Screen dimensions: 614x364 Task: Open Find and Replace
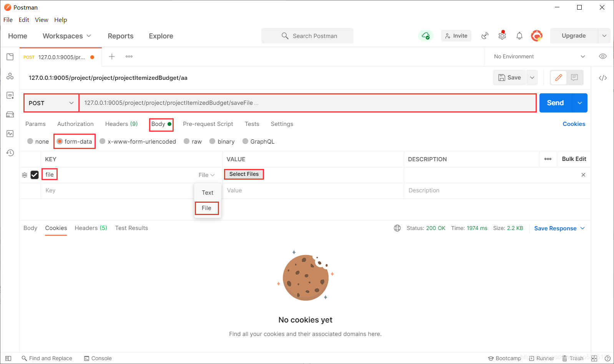point(47,358)
